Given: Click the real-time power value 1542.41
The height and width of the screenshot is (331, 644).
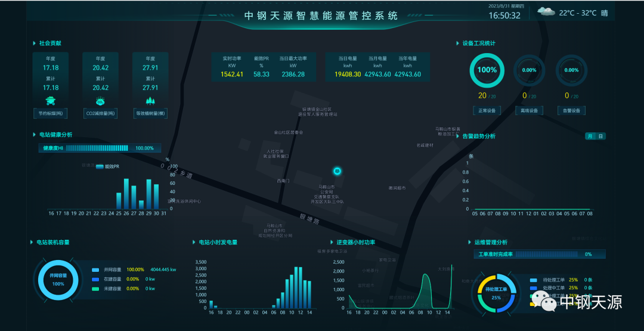Looking at the screenshot, I should point(232,75).
